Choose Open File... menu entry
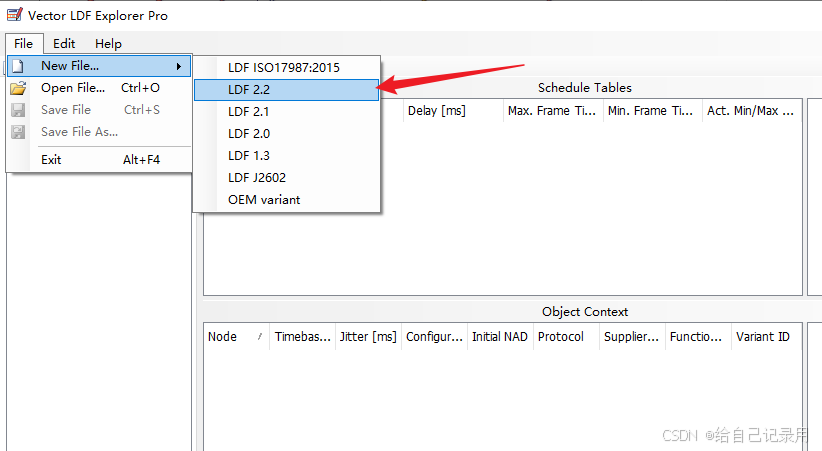 tap(99, 88)
